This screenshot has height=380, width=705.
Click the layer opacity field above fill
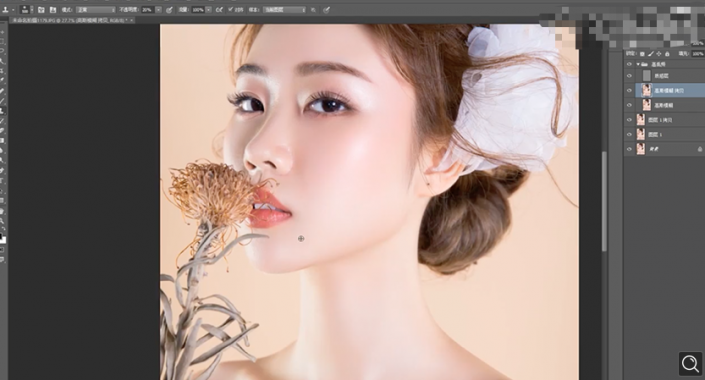click(x=698, y=44)
